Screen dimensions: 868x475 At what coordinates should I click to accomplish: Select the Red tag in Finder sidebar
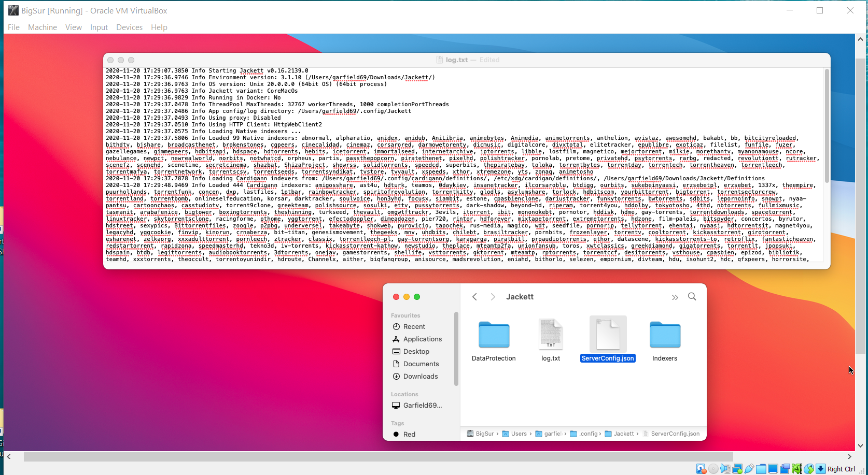point(409,434)
